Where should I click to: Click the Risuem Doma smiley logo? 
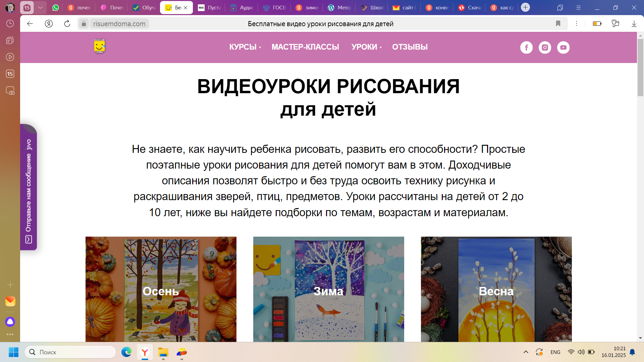pos(100,46)
